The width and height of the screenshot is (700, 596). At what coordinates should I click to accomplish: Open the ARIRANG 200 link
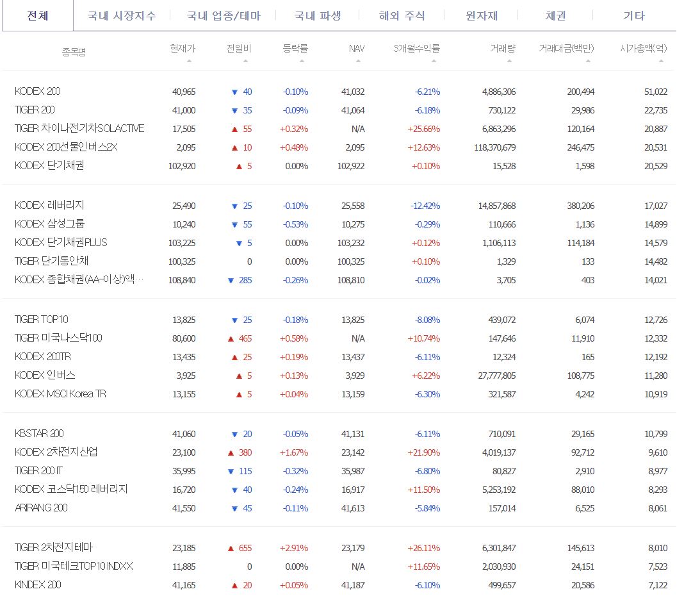41,508
